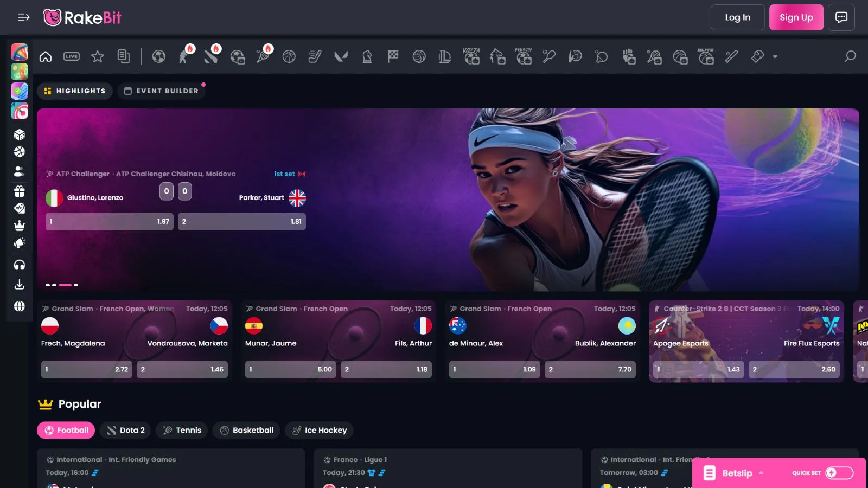Open the gift bonuses icon in sidebar

click(x=20, y=191)
